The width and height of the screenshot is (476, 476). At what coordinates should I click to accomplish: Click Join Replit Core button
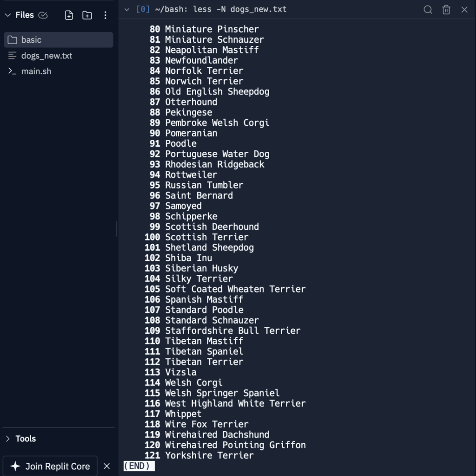click(x=50, y=466)
